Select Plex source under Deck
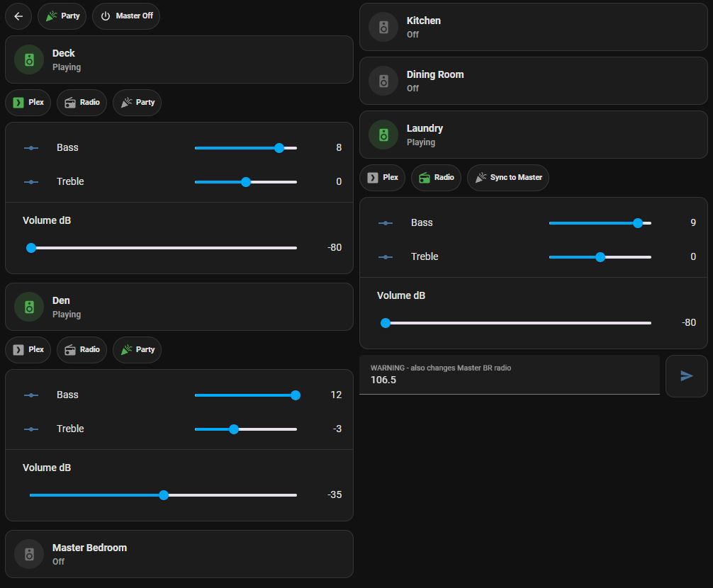 (28, 103)
